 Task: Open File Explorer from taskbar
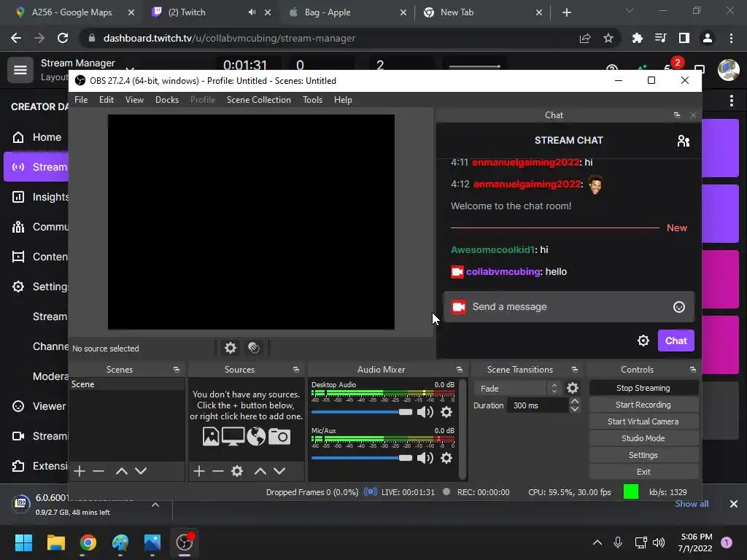(x=55, y=542)
